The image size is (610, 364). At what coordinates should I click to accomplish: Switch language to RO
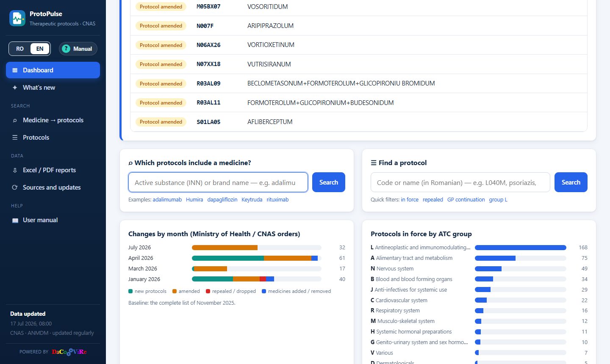click(20, 49)
